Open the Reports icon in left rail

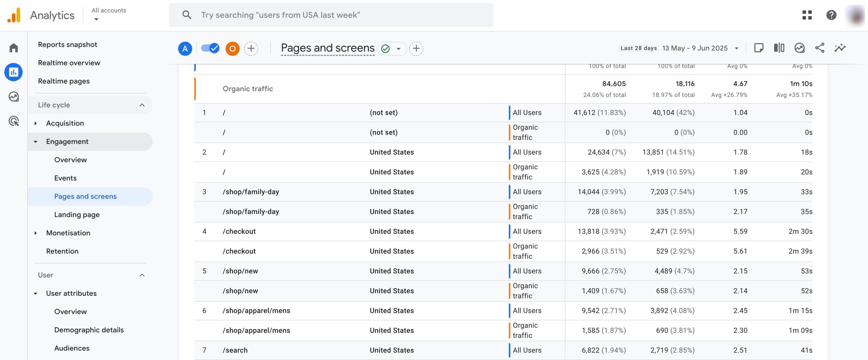[14, 72]
